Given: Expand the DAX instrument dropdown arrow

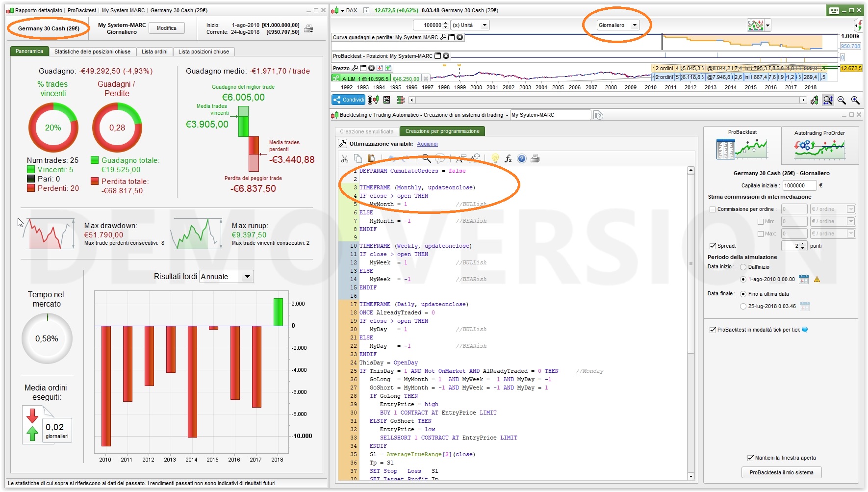Looking at the screenshot, I should [x=342, y=10].
